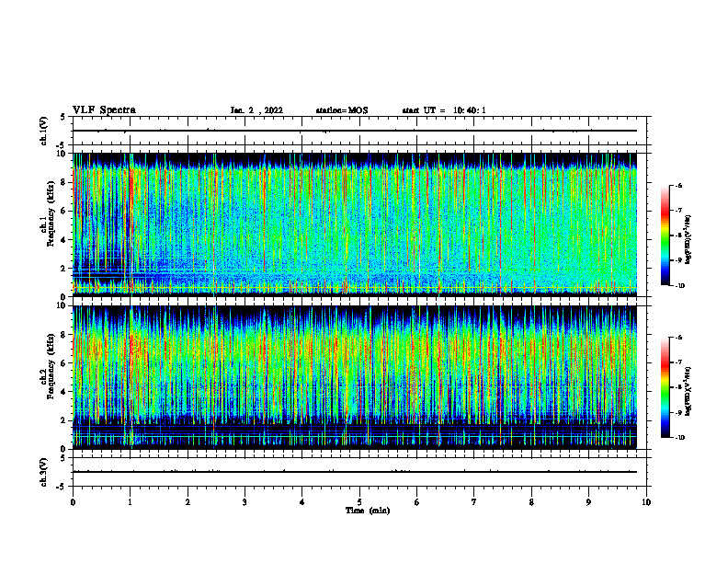The image size is (728, 563).
Task: Click the ch.2 spectrogram panel
Action: tap(355, 377)
